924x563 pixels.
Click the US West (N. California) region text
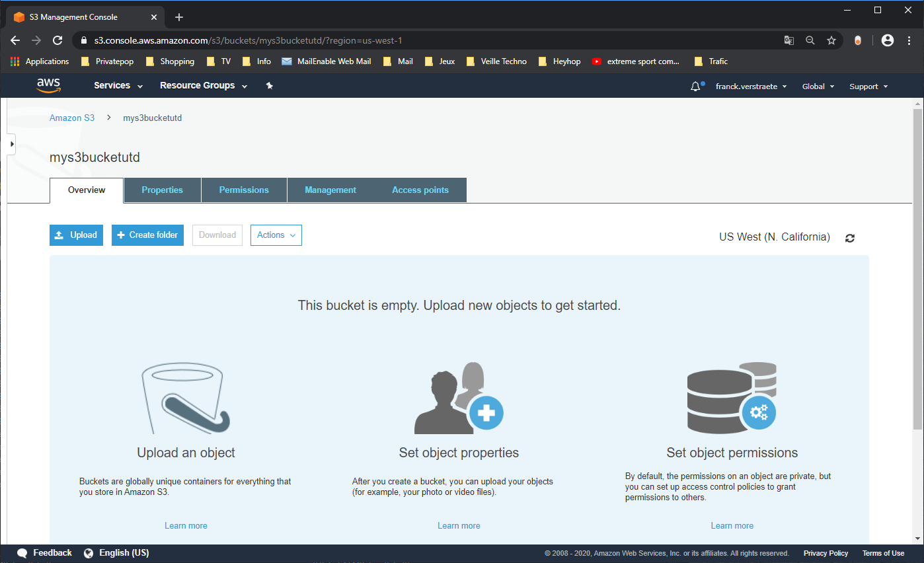click(x=775, y=237)
